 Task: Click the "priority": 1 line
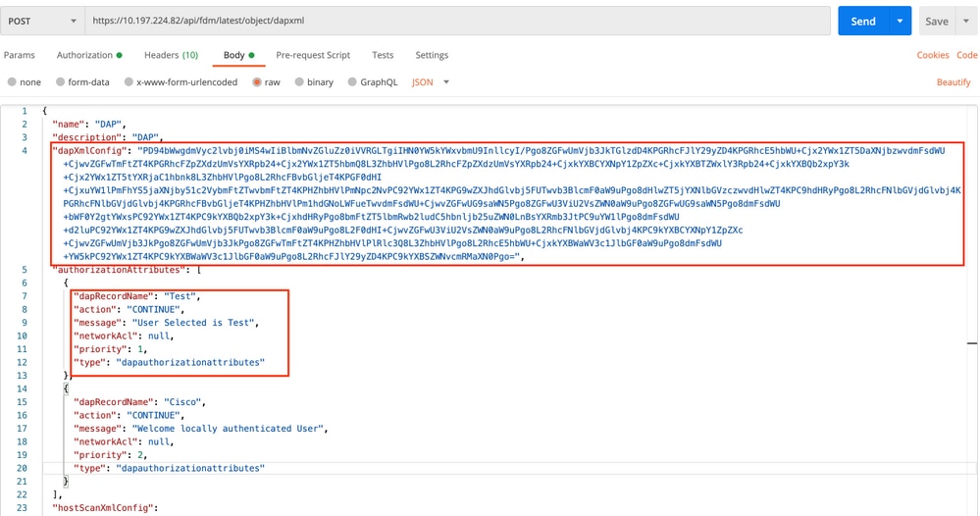pyautogui.click(x=111, y=349)
